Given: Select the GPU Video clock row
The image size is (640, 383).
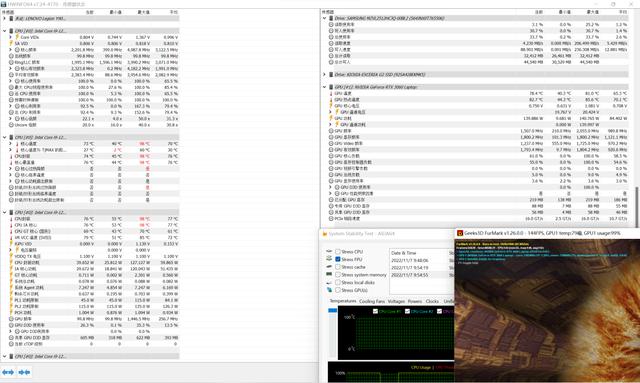Looking at the screenshot, I should tap(478, 143).
